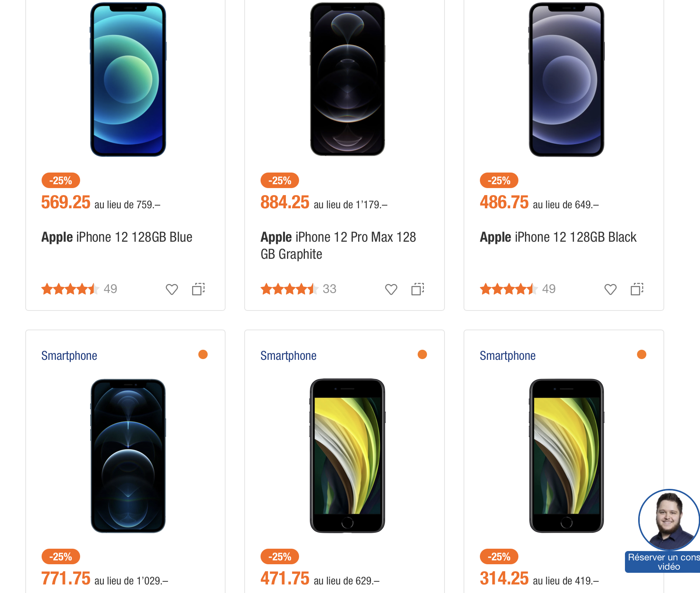
Task: Open the first Smartphone category label
Action: click(69, 355)
